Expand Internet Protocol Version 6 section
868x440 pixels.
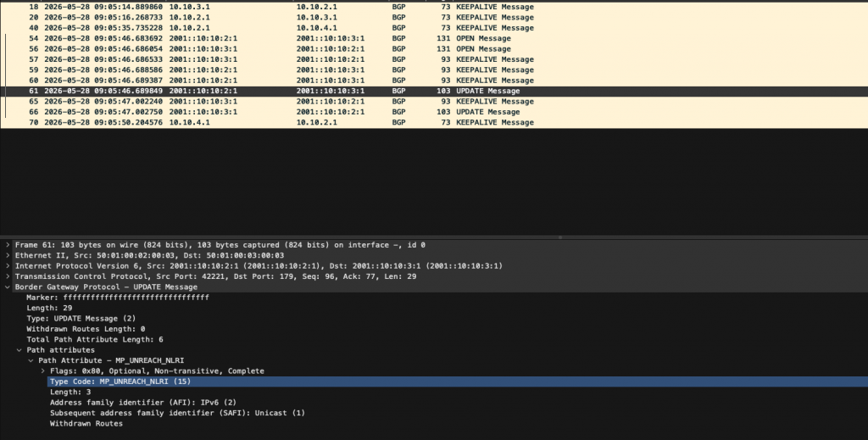[x=8, y=265]
